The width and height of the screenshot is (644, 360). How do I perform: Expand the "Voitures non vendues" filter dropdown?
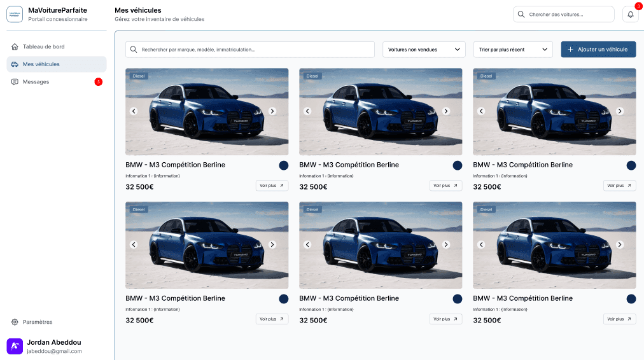[424, 50]
